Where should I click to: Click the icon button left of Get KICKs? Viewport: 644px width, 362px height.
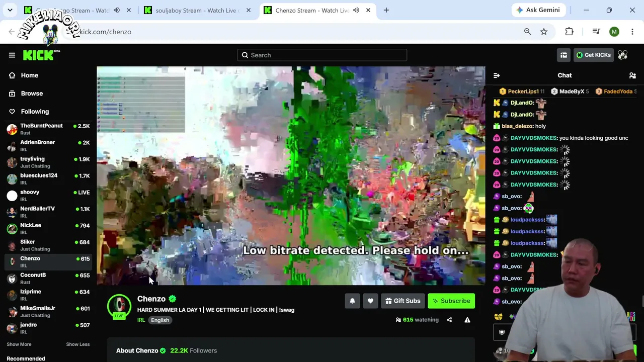click(563, 55)
